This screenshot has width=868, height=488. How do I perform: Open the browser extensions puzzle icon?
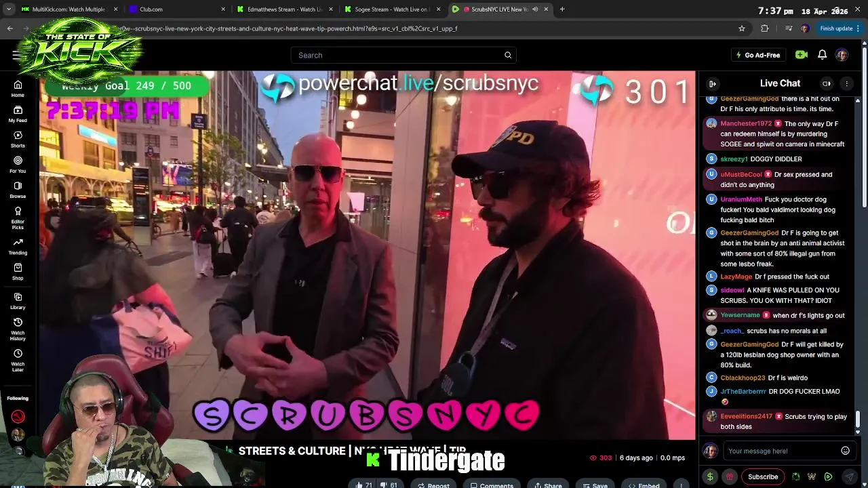tap(765, 28)
